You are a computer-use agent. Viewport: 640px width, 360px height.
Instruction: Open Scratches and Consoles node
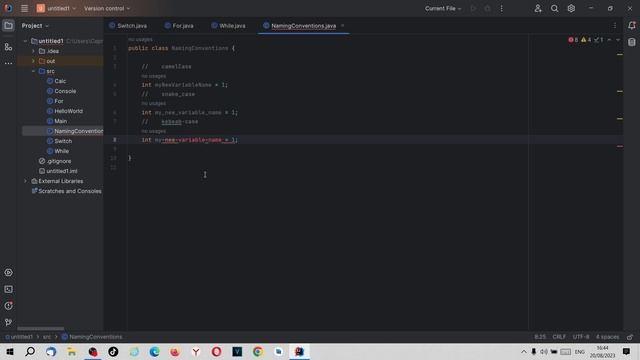[x=67, y=191]
